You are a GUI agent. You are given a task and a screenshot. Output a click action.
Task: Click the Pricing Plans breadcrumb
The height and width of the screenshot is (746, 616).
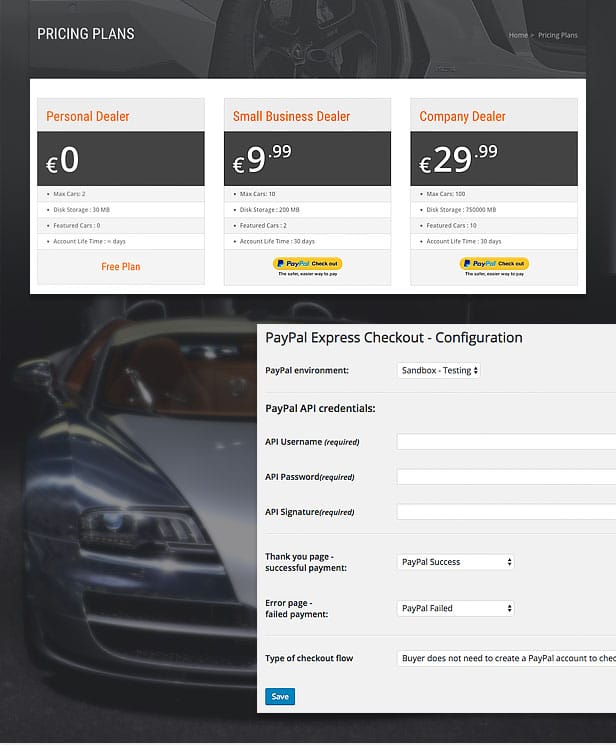[x=557, y=35]
